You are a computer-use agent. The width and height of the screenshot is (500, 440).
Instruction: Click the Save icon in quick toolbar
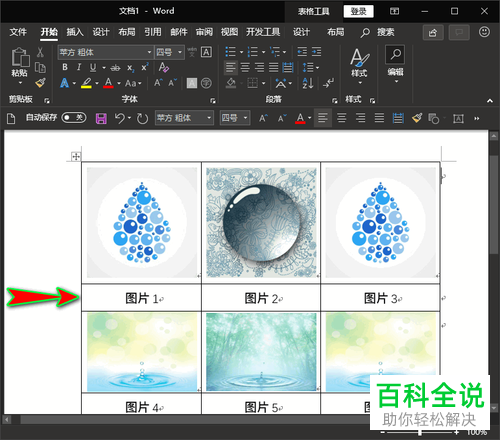click(101, 118)
